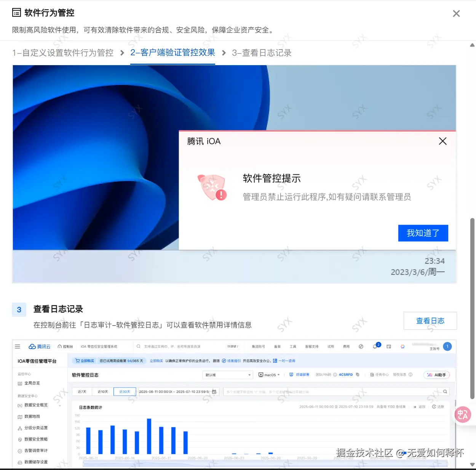
Task: Open the 工具 menu
Action: pyautogui.click(x=292, y=346)
